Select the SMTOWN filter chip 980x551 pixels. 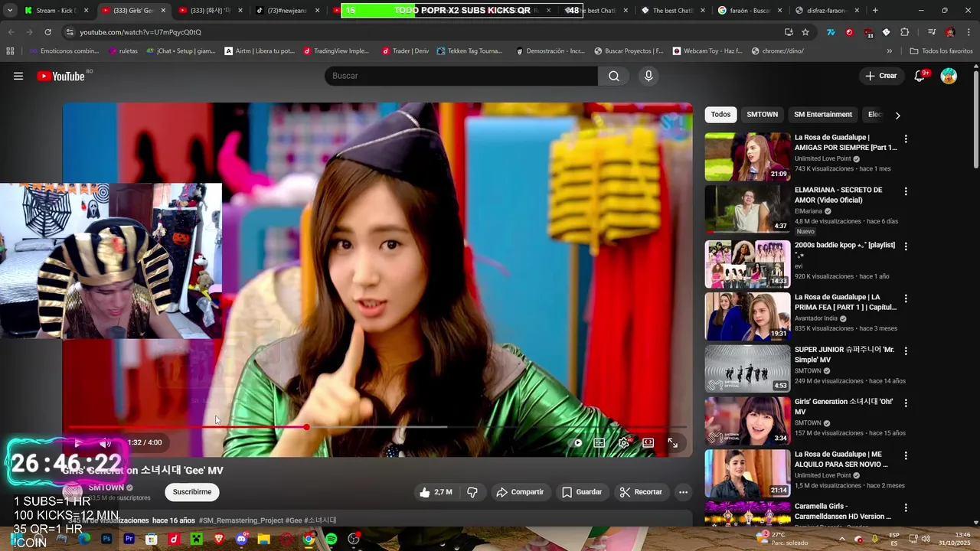pos(762,114)
